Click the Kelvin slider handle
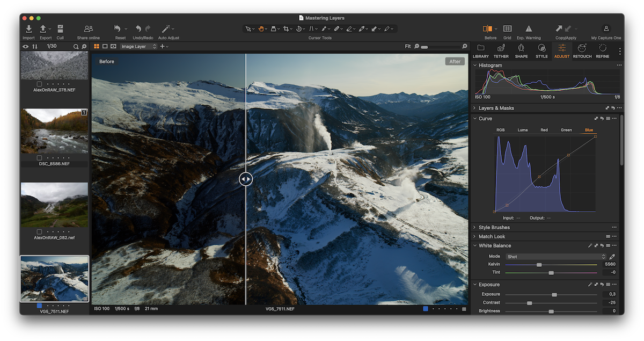Screen dimensions: 644x341 coord(539,265)
